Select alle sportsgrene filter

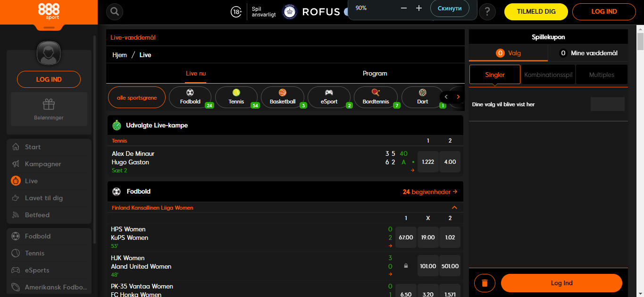(x=137, y=98)
